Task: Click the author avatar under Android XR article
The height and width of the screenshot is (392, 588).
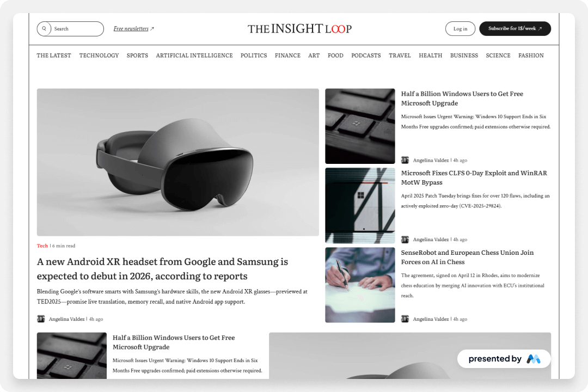Action: [41, 319]
